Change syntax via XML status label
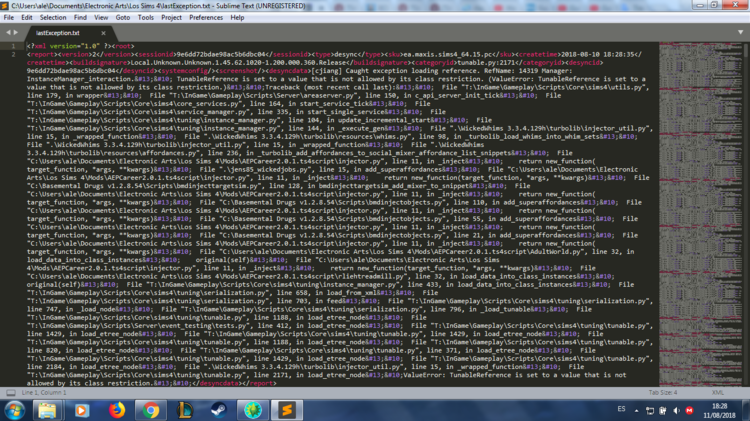 (x=717, y=393)
